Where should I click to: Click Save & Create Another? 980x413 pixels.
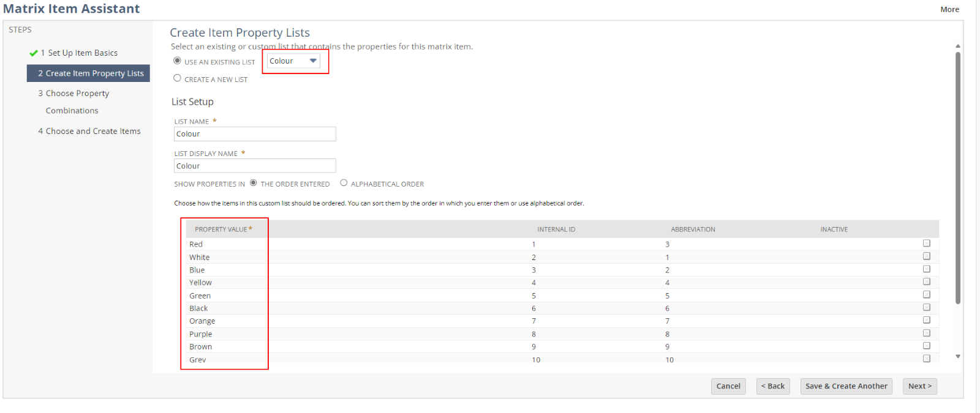(x=846, y=386)
